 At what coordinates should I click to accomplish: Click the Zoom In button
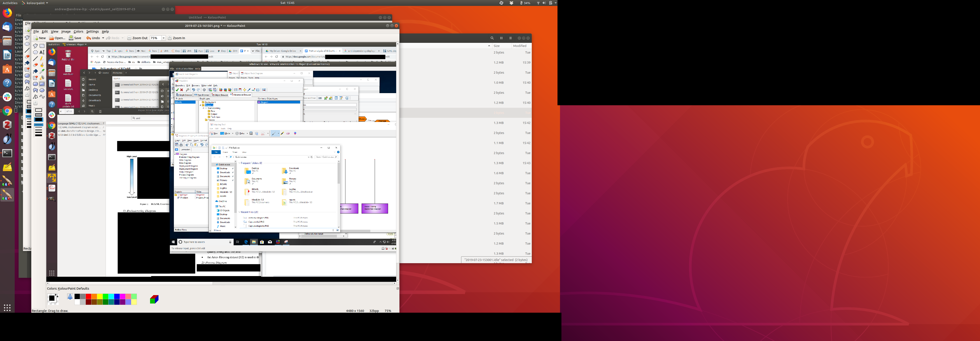[x=177, y=38]
